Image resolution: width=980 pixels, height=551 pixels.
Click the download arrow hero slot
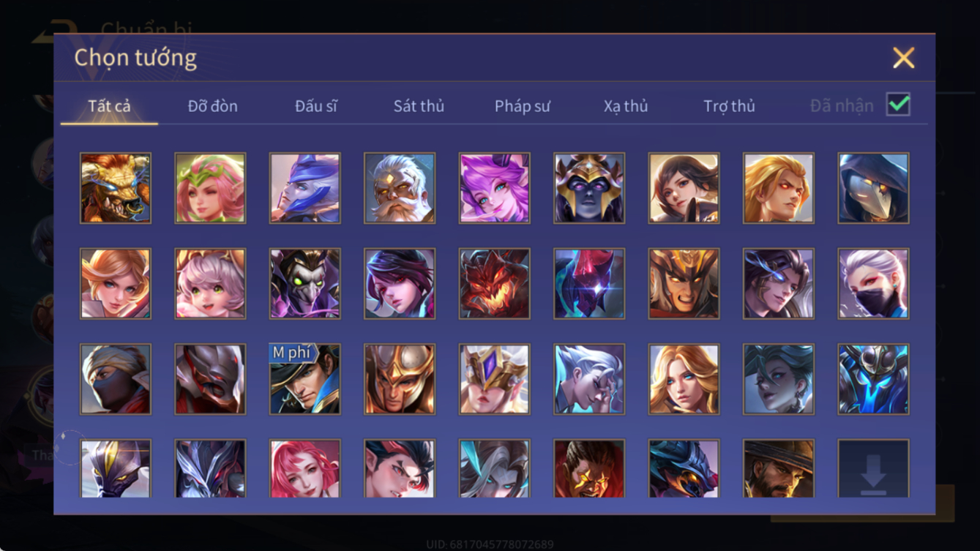[x=873, y=468]
